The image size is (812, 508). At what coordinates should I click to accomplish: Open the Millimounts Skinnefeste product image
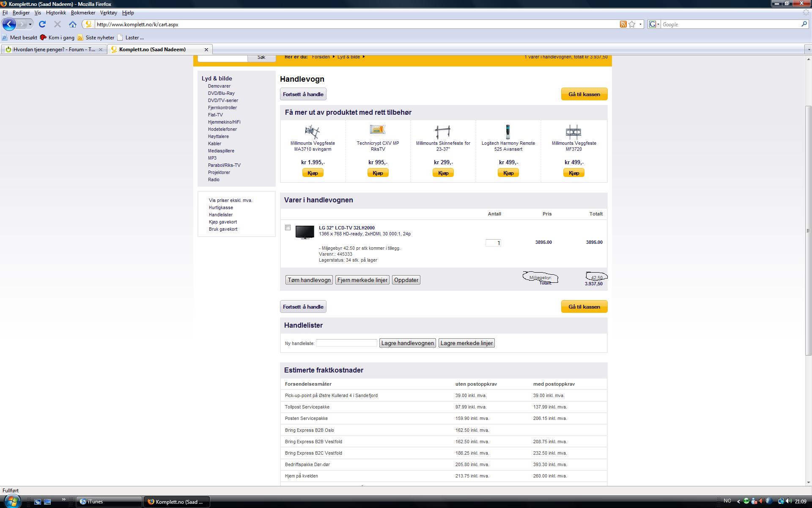point(443,131)
